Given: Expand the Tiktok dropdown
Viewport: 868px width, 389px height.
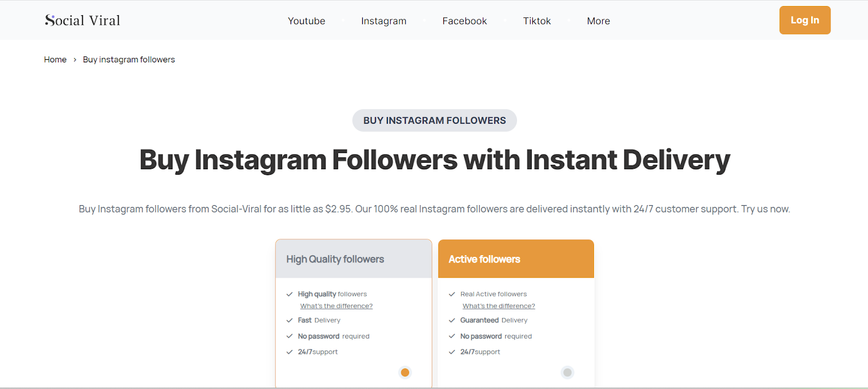Looking at the screenshot, I should (537, 21).
